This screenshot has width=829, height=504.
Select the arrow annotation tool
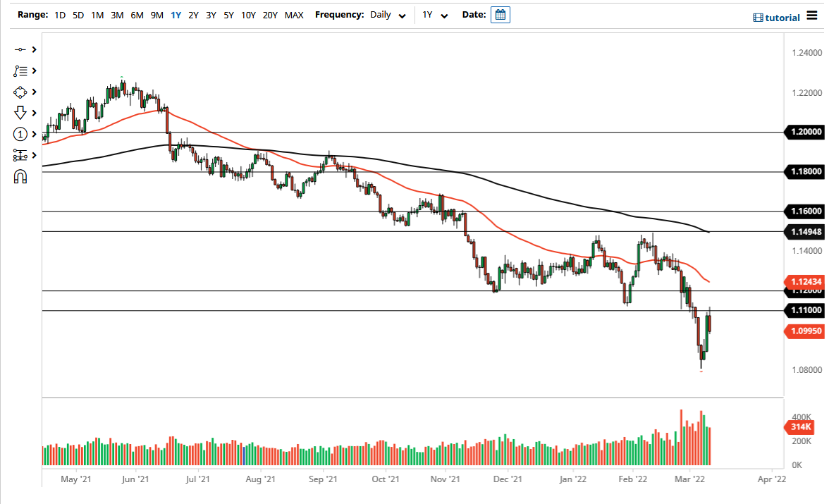20,113
